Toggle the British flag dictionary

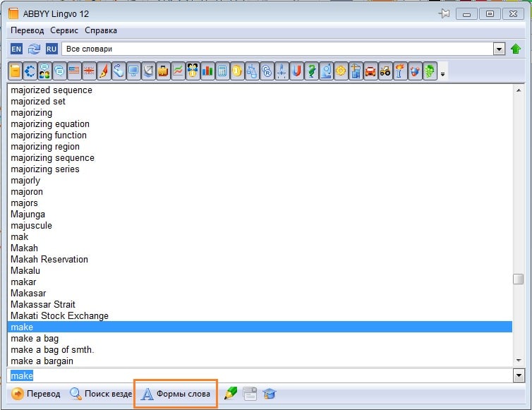coord(89,71)
